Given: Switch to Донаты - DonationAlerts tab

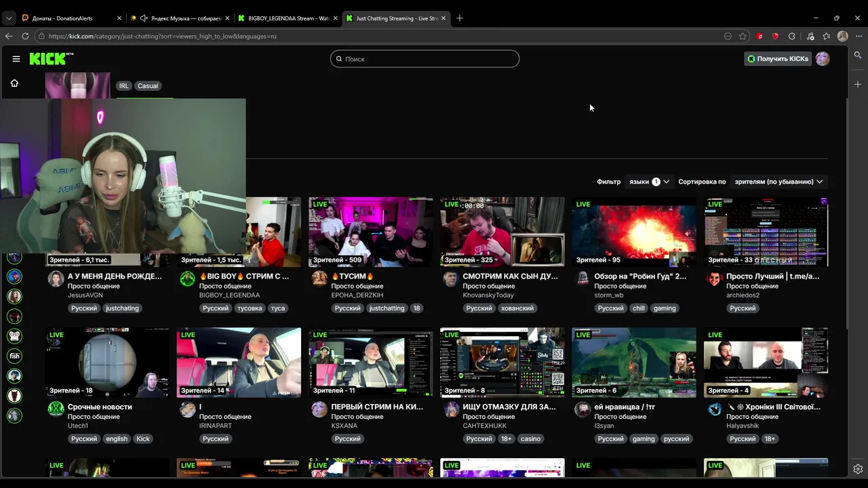Looking at the screenshot, I should tap(71, 18).
